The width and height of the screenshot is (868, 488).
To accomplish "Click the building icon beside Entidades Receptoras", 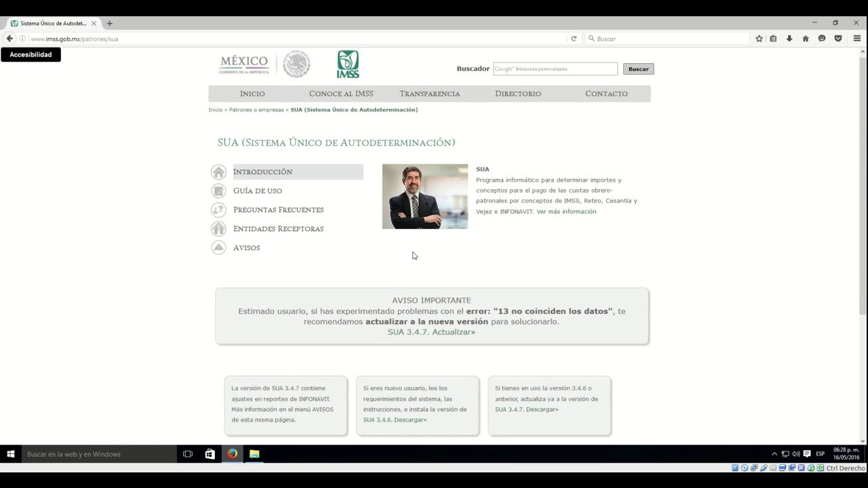I will click(x=218, y=229).
